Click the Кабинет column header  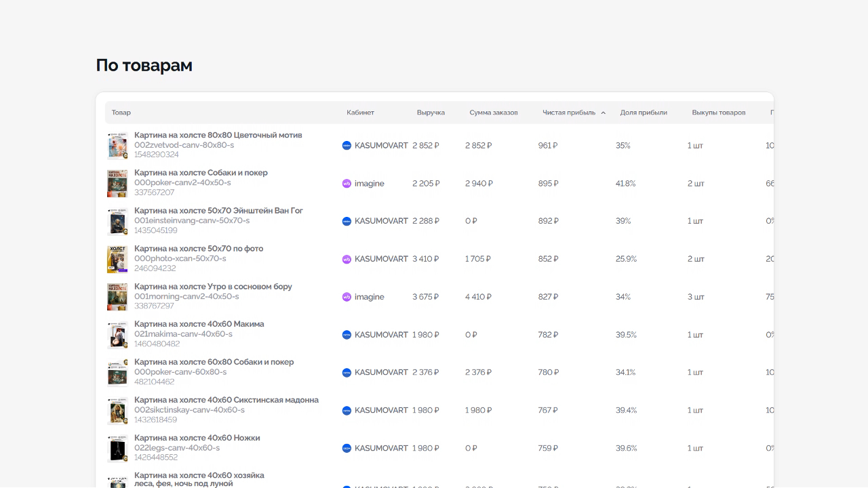[x=360, y=113]
